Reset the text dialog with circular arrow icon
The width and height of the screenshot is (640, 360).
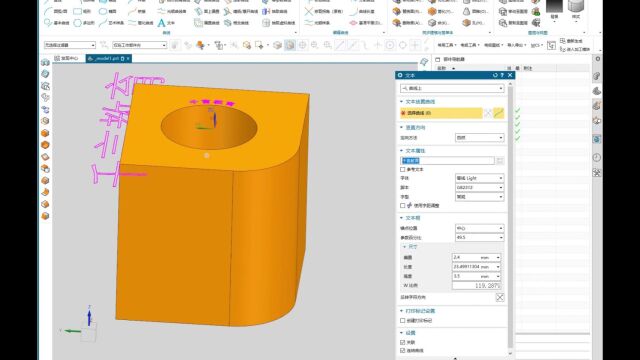(495, 75)
